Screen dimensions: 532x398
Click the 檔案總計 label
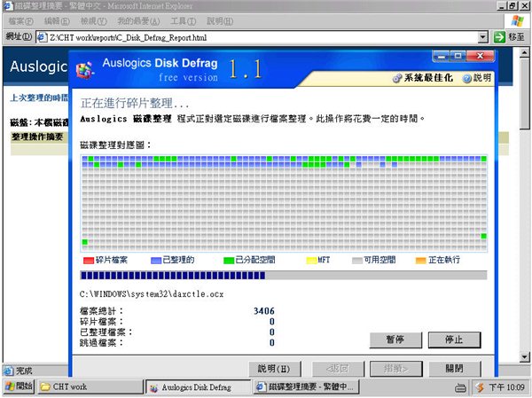tap(101, 311)
